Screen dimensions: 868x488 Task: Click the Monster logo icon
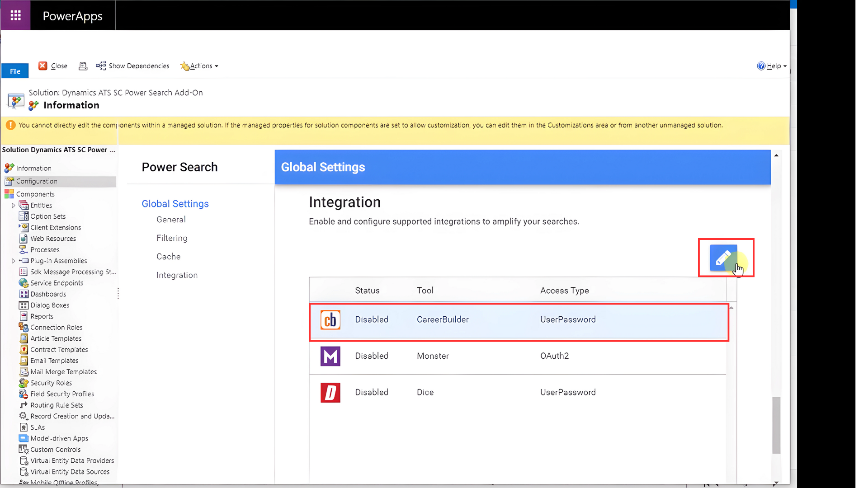coord(330,356)
